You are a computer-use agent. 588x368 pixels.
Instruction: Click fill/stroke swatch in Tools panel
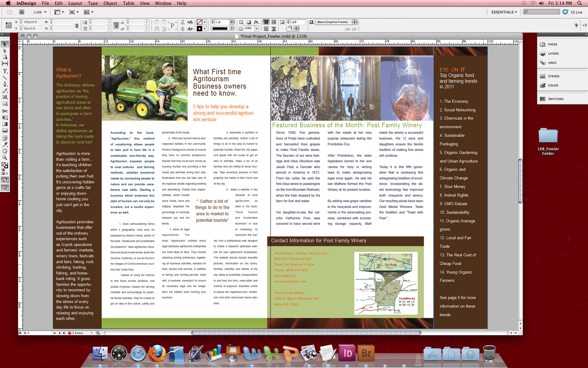[x=4, y=165]
